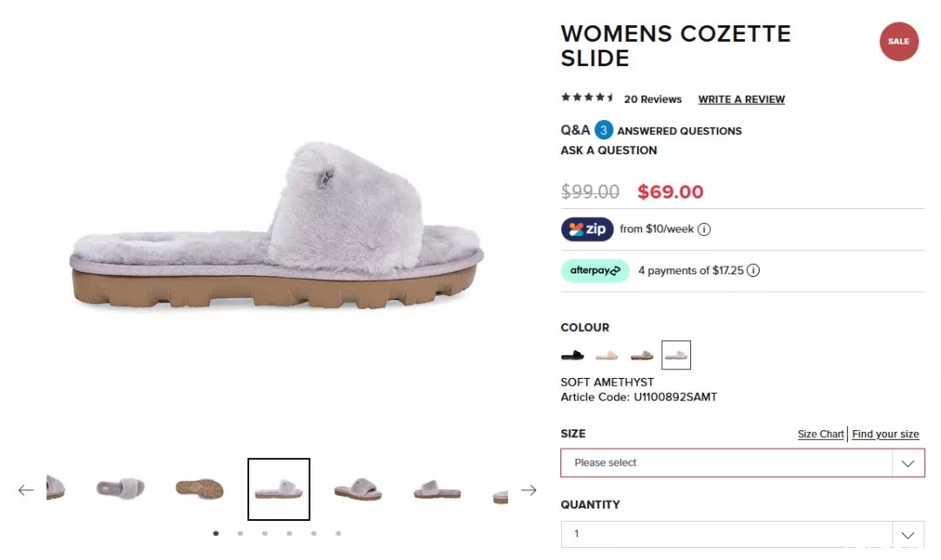
Task: Click the star rating icons
Action: pyautogui.click(x=587, y=98)
